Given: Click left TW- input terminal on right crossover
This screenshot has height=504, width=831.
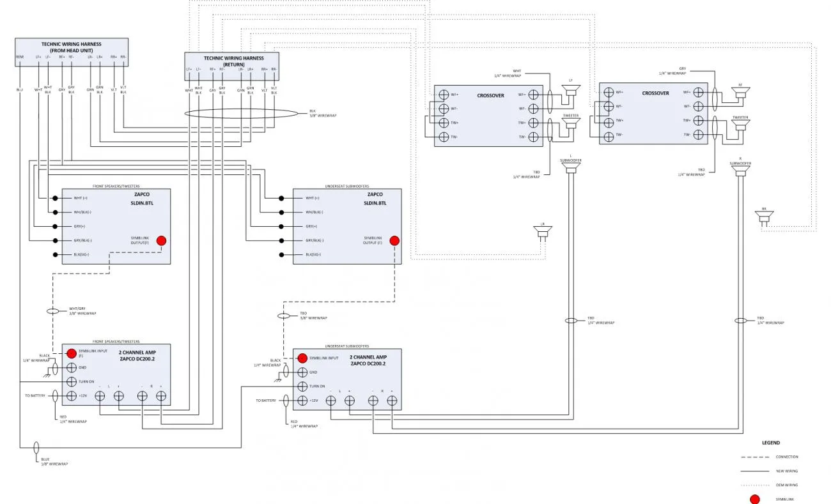Looking at the screenshot, I should 609,135.
